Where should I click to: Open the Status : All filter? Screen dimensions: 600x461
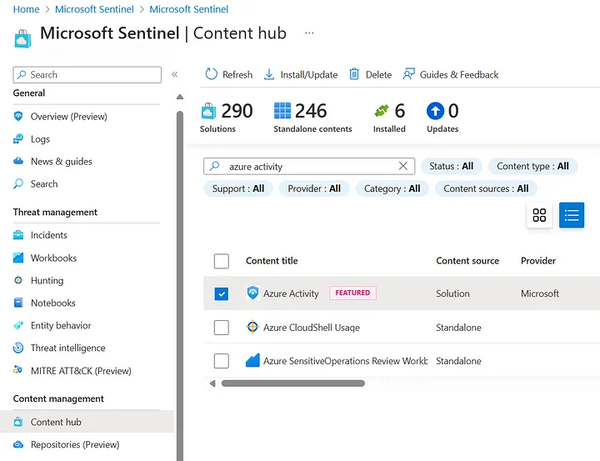[451, 166]
